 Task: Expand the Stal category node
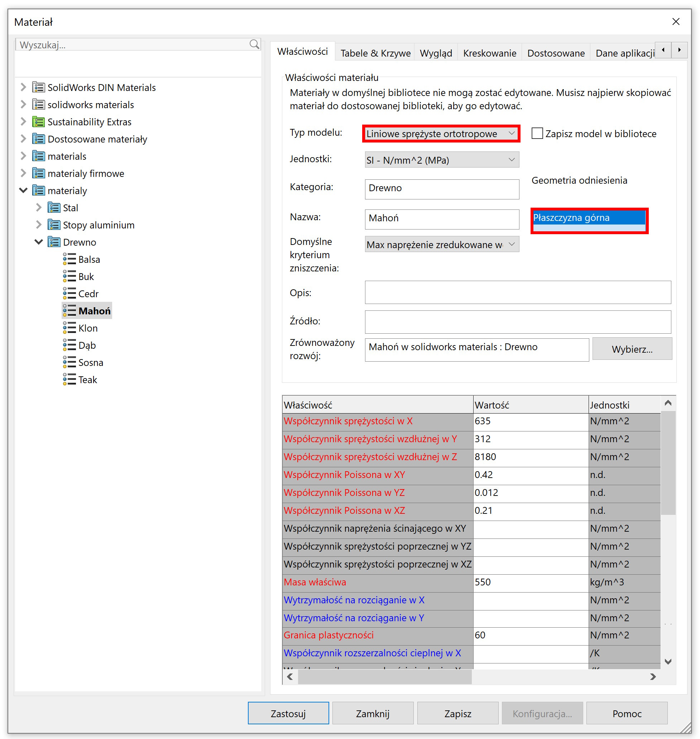pos(38,207)
